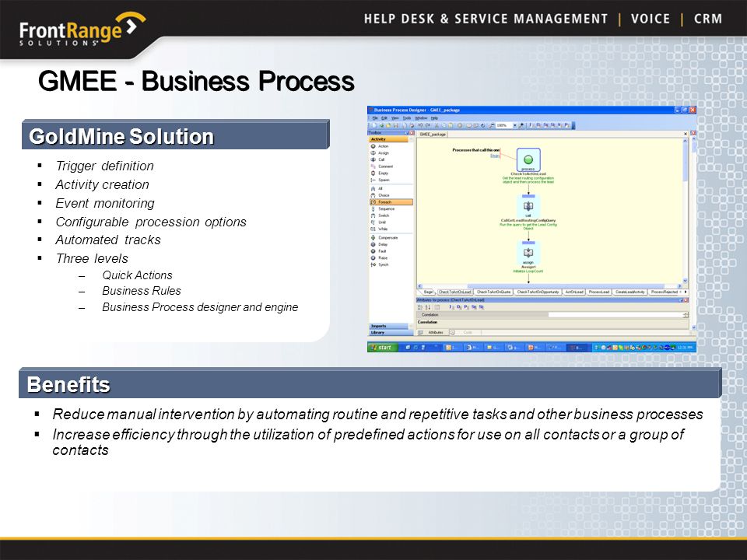Switch to the CreateLeadActivity tab
The height and width of the screenshot is (560, 747).
[x=630, y=292]
